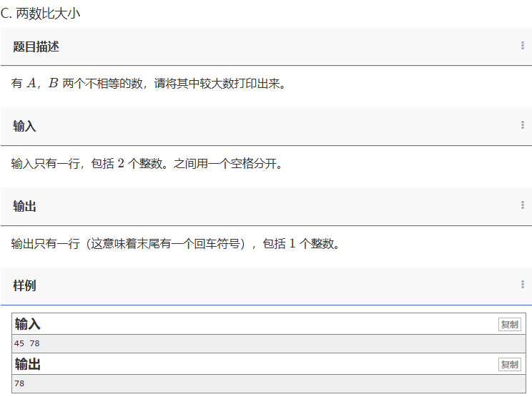Toggle the 输出 section header bar

pyautogui.click(x=24, y=206)
